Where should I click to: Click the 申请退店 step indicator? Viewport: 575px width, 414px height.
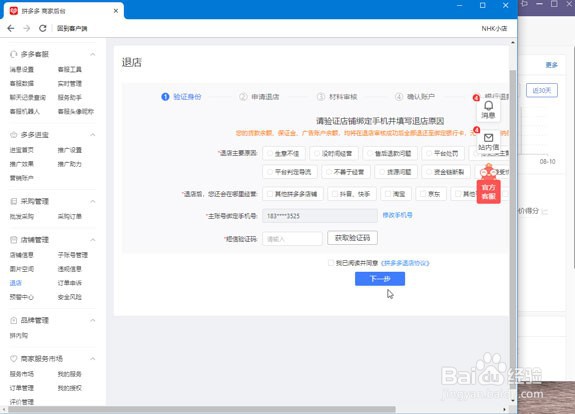259,97
